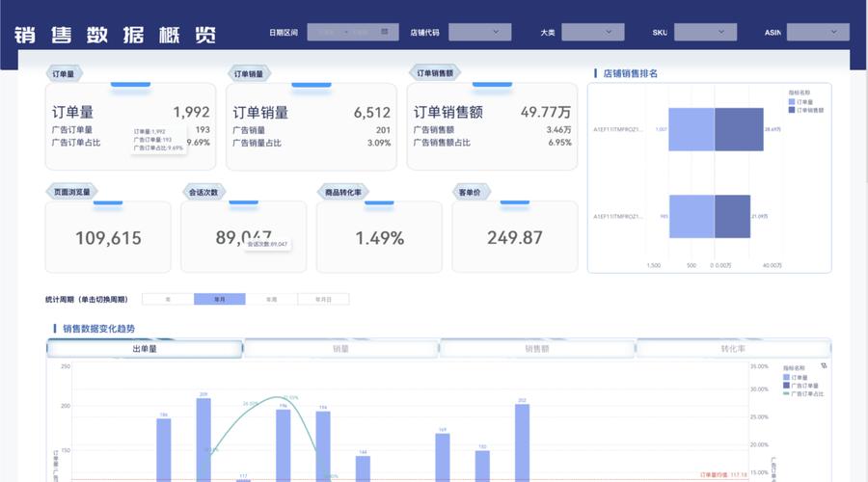Image resolution: width=868 pixels, height=482 pixels.
Task: Click the 广告销量占比 value 3.09%
Action: [x=379, y=143]
